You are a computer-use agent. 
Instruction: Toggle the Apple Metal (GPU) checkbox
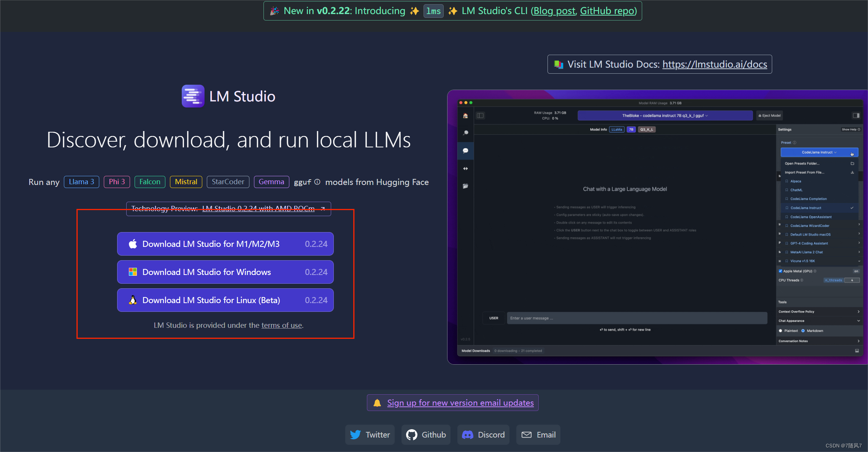[781, 271]
